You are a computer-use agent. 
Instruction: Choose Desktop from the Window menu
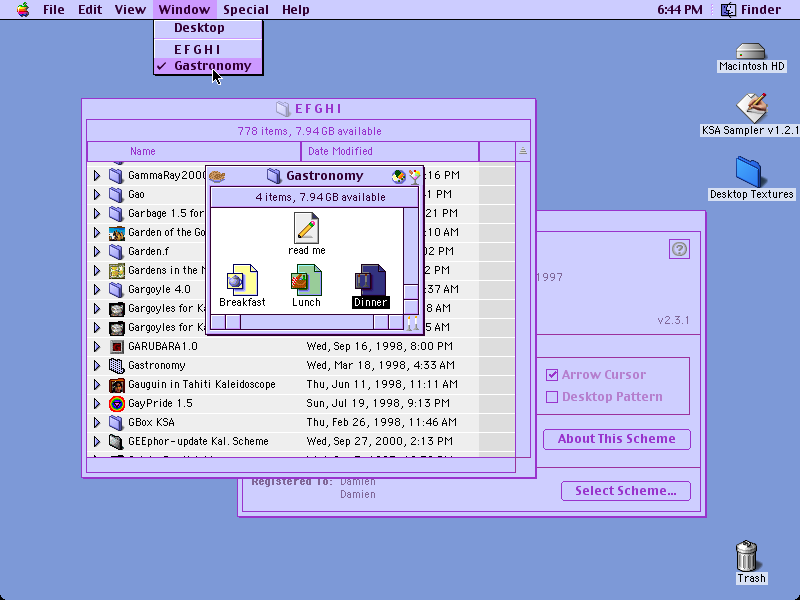(x=208, y=28)
